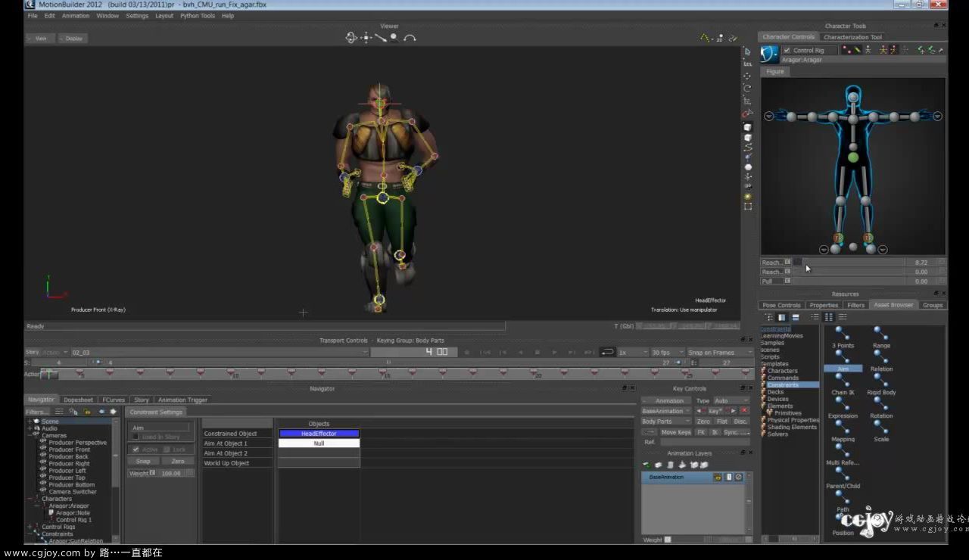Screen dimensions: 969x560
Task: Open the take dropdown showing 02_03
Action: tap(219, 353)
